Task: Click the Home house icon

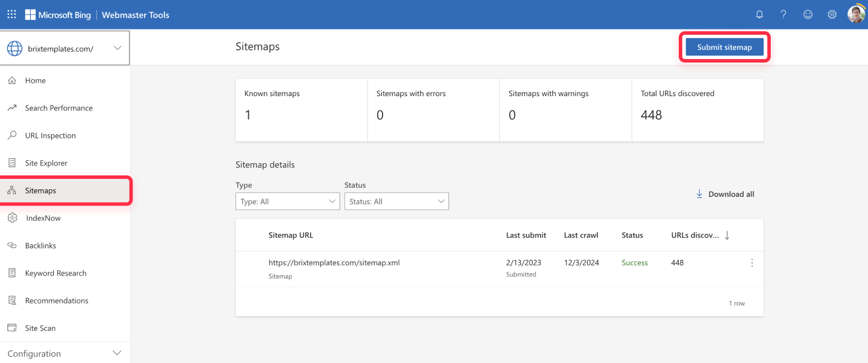Action: point(12,80)
